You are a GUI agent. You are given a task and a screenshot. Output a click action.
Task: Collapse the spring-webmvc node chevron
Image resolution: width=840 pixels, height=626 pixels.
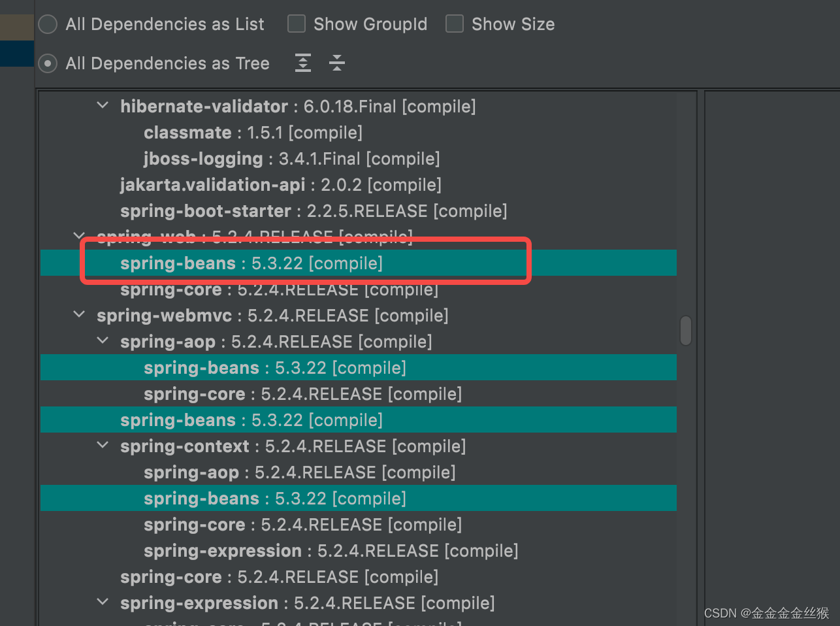[79, 314]
